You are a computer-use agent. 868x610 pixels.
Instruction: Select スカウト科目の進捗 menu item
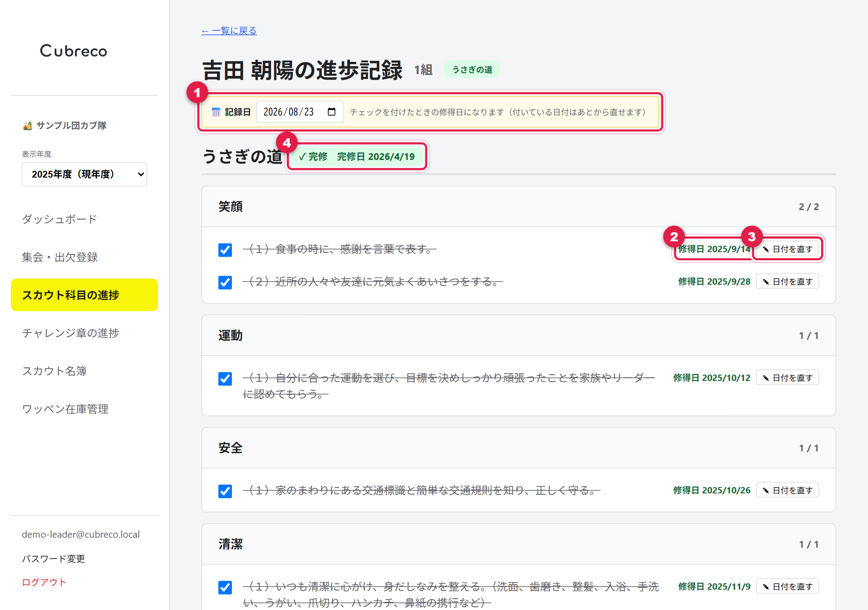pyautogui.click(x=85, y=295)
